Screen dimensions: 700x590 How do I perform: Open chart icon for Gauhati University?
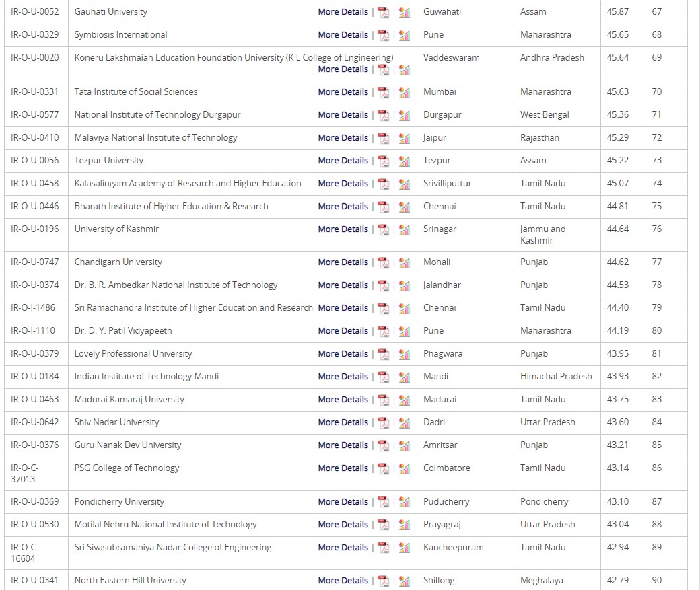point(405,13)
